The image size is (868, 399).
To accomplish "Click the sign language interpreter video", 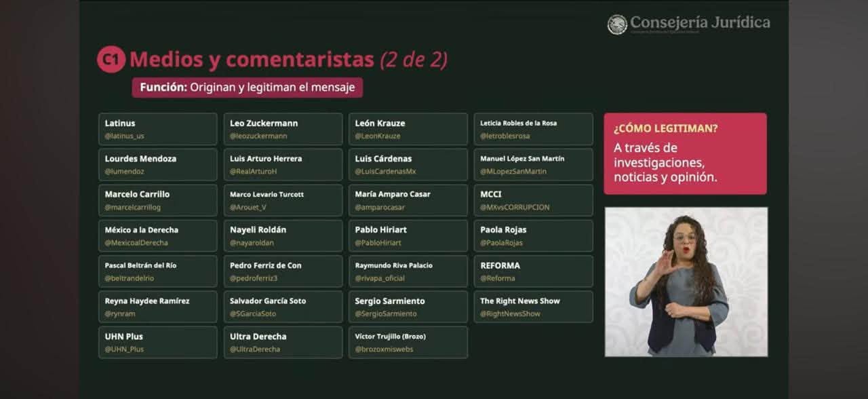I will [x=686, y=282].
